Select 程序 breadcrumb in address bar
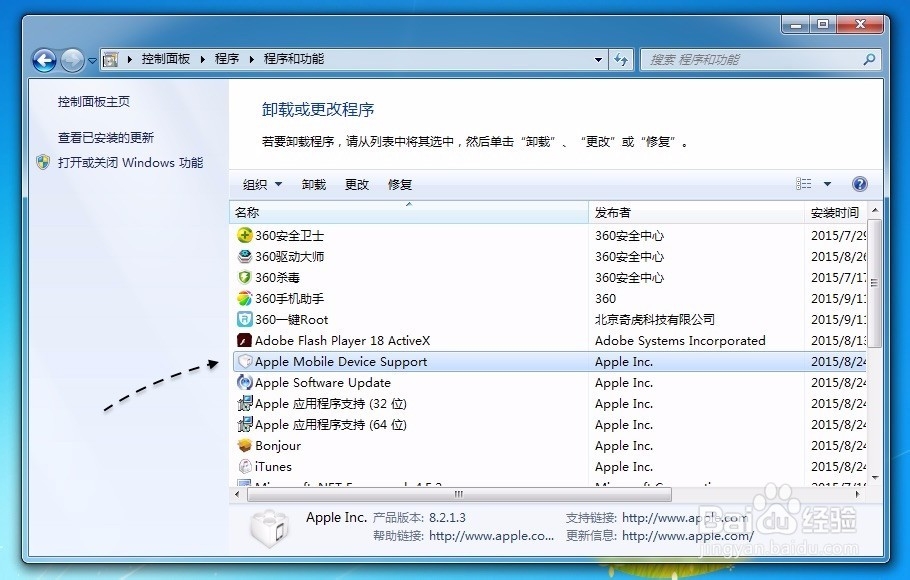 tap(226, 59)
